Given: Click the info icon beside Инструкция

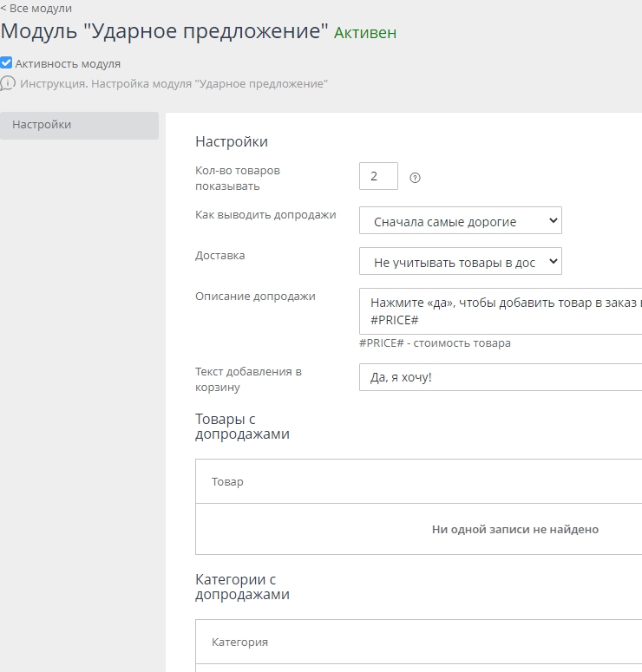Looking at the screenshot, I should (8, 84).
